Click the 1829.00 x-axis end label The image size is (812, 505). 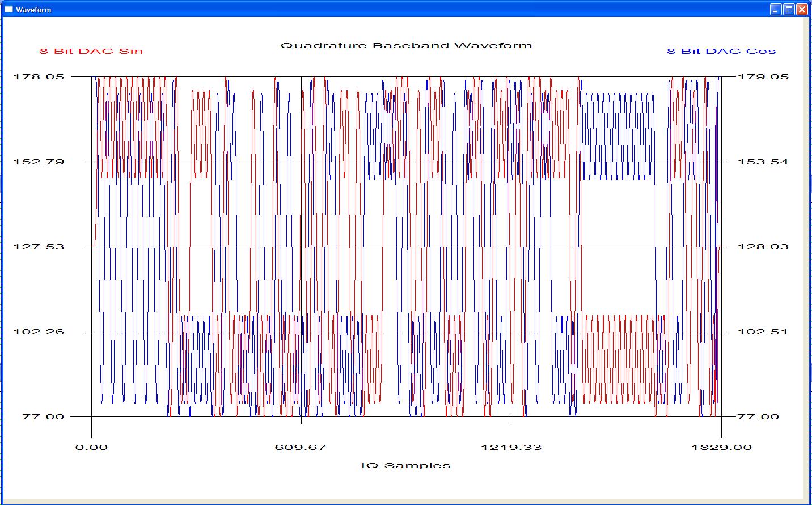(721, 447)
